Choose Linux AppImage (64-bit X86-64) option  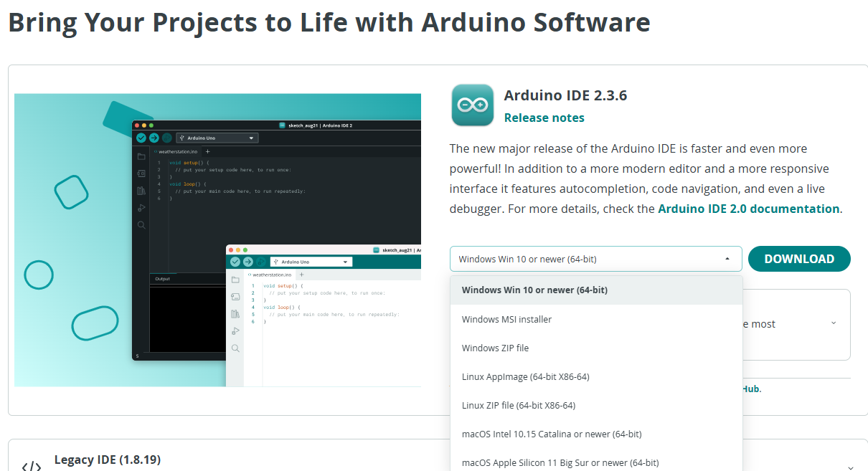click(525, 376)
